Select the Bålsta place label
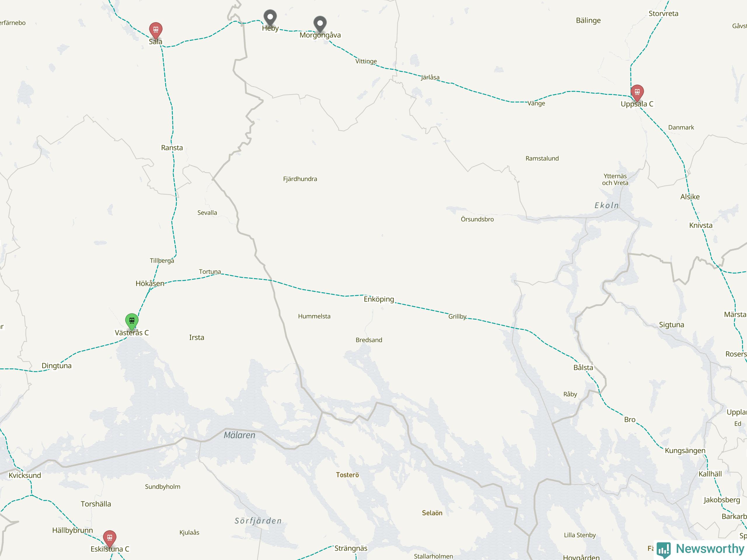 pos(583,367)
